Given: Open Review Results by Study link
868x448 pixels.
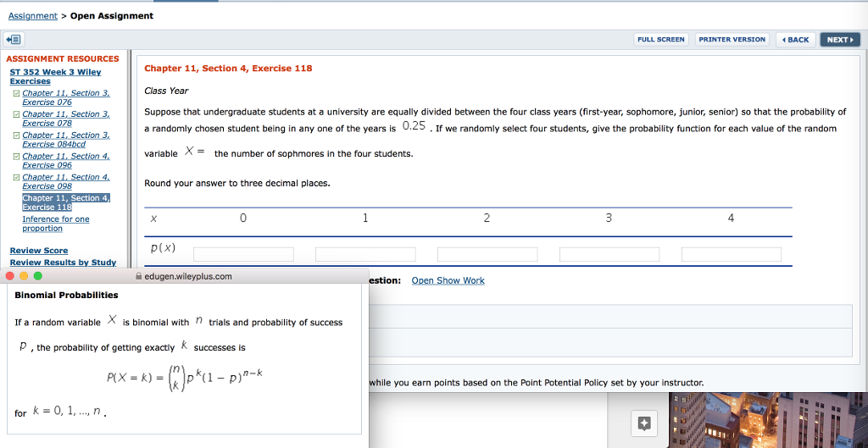Looking at the screenshot, I should pos(63,263).
